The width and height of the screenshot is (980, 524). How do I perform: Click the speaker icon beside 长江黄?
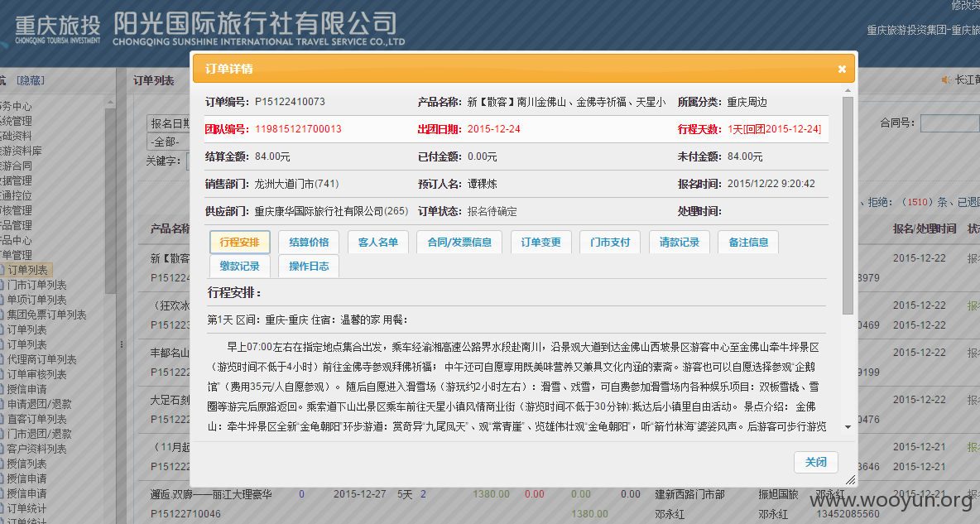(x=946, y=79)
